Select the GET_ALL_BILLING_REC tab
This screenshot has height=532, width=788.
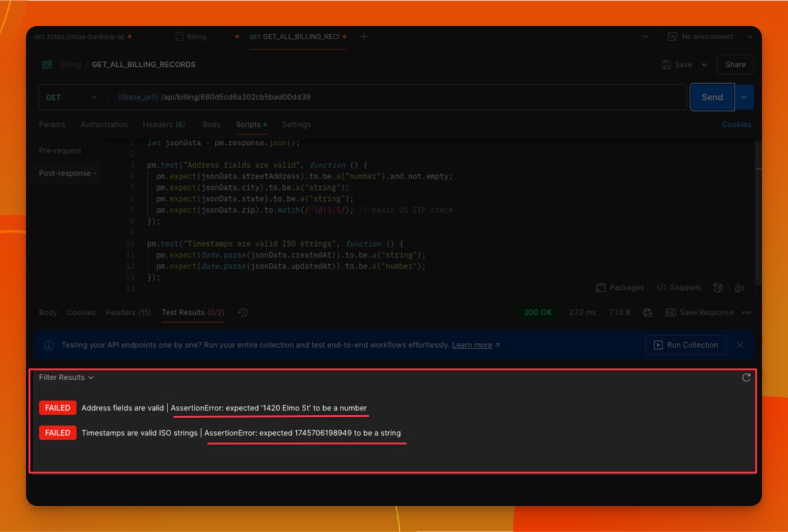pos(297,37)
